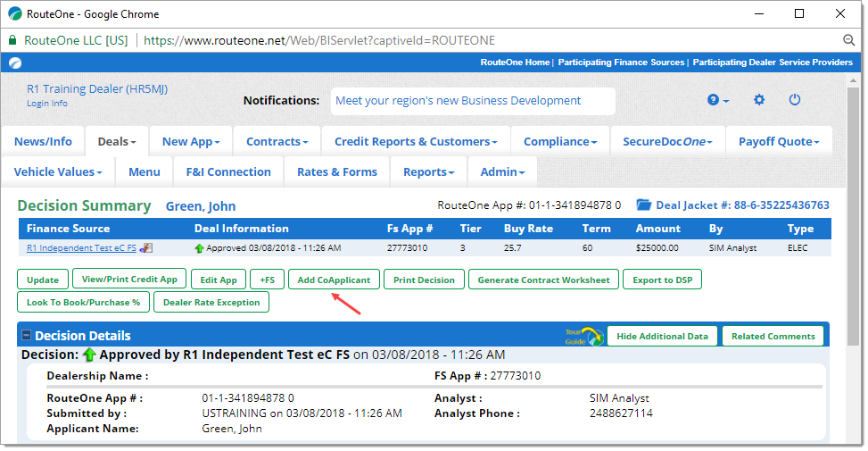Go to the News/Info tab

coord(43,141)
